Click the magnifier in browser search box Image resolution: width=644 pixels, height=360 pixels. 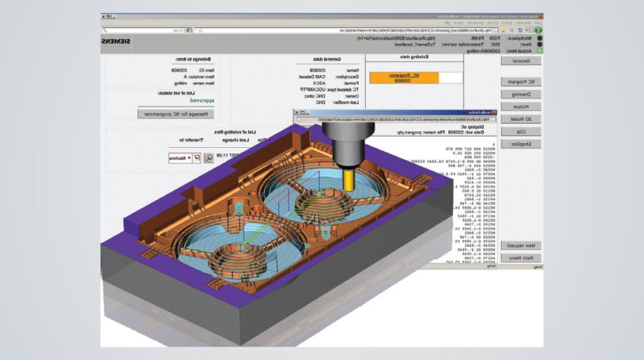(x=105, y=30)
